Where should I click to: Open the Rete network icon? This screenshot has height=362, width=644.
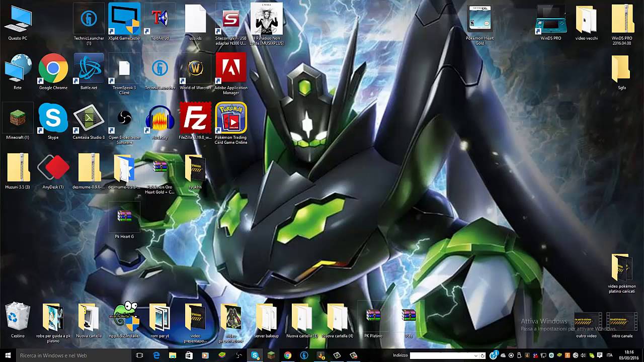(x=18, y=72)
